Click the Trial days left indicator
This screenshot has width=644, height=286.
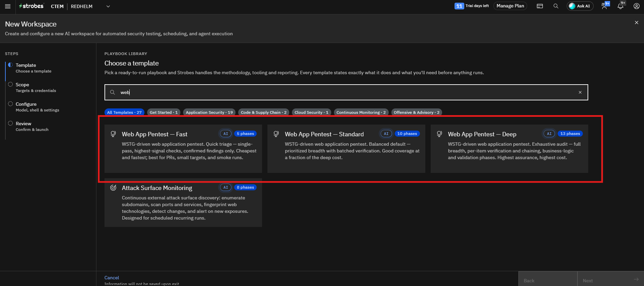coord(472,6)
